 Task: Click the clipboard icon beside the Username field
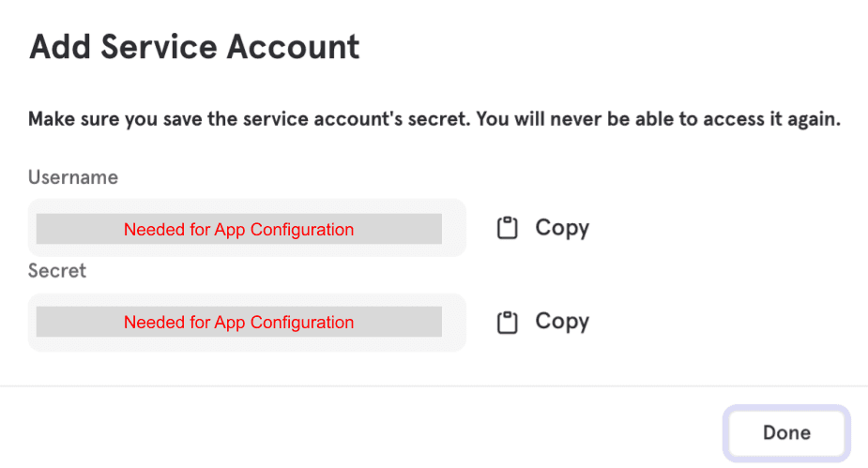(x=507, y=228)
